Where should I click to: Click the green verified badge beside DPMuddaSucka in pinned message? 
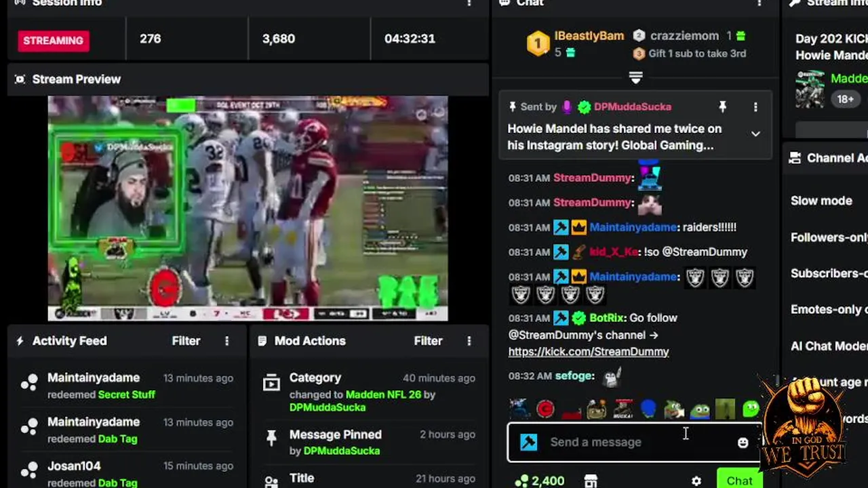584,106
